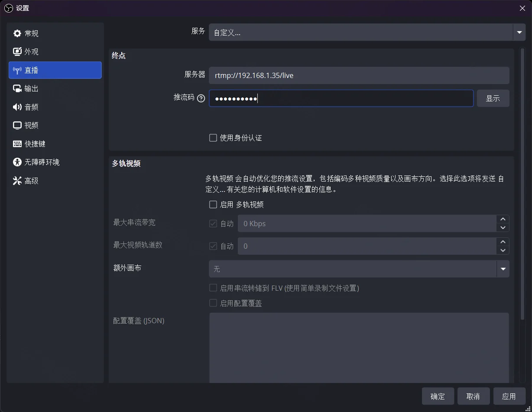
Task: Click the 0 Kbps bandwidth field
Action: pyautogui.click(x=367, y=224)
